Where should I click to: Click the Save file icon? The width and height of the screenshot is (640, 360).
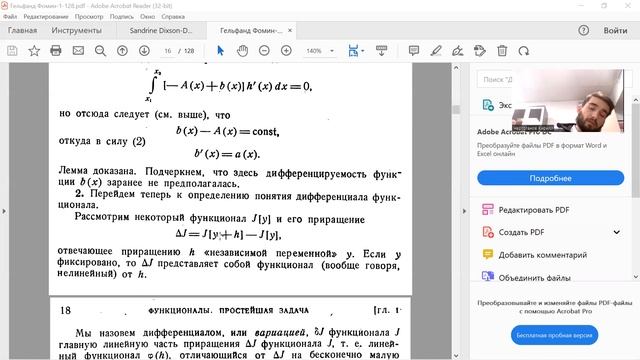coord(12,51)
